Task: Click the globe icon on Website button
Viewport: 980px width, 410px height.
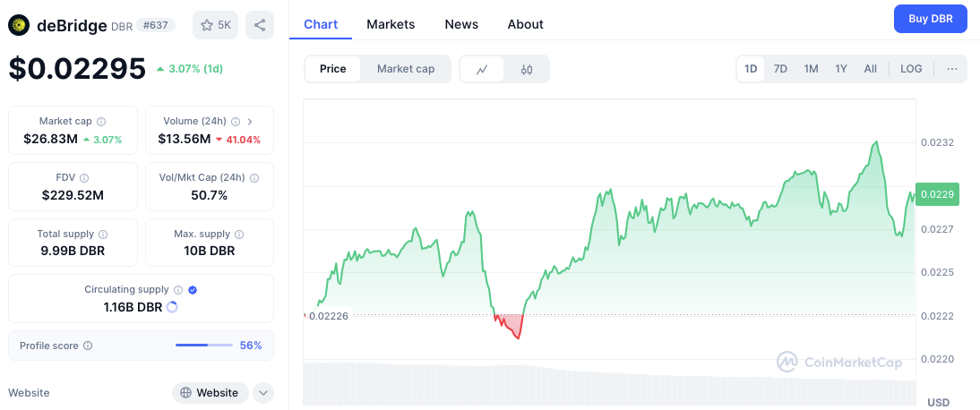Action: 185,392
